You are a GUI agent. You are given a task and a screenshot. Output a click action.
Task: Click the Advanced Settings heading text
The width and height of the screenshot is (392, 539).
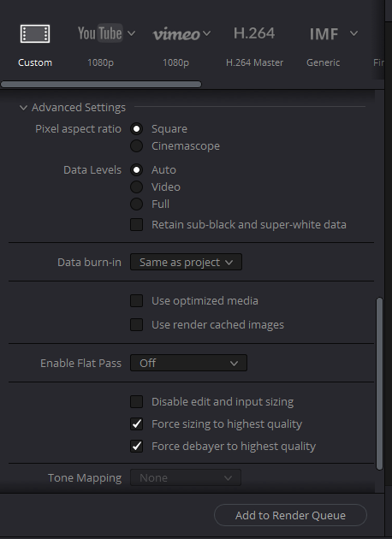[79, 108]
